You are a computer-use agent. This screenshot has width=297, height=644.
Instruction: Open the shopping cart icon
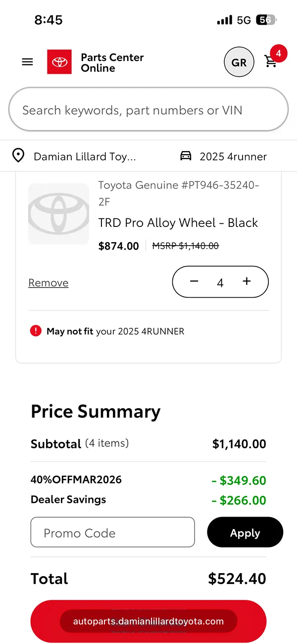tap(271, 61)
